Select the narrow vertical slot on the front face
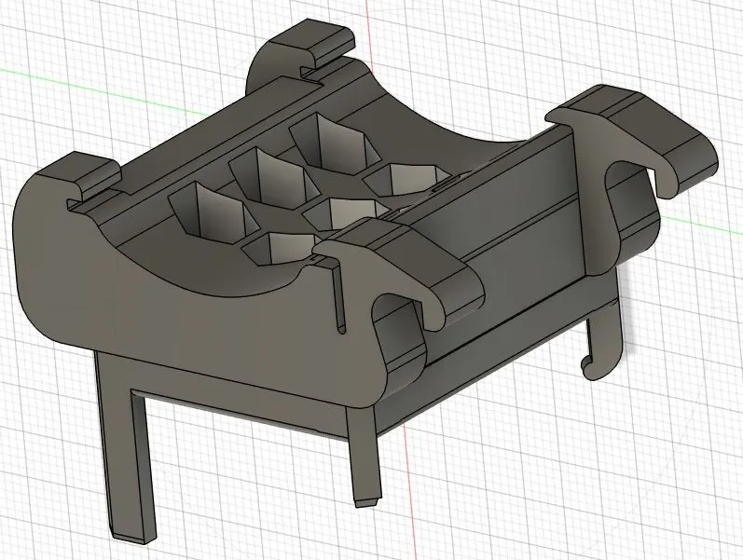 [340, 297]
